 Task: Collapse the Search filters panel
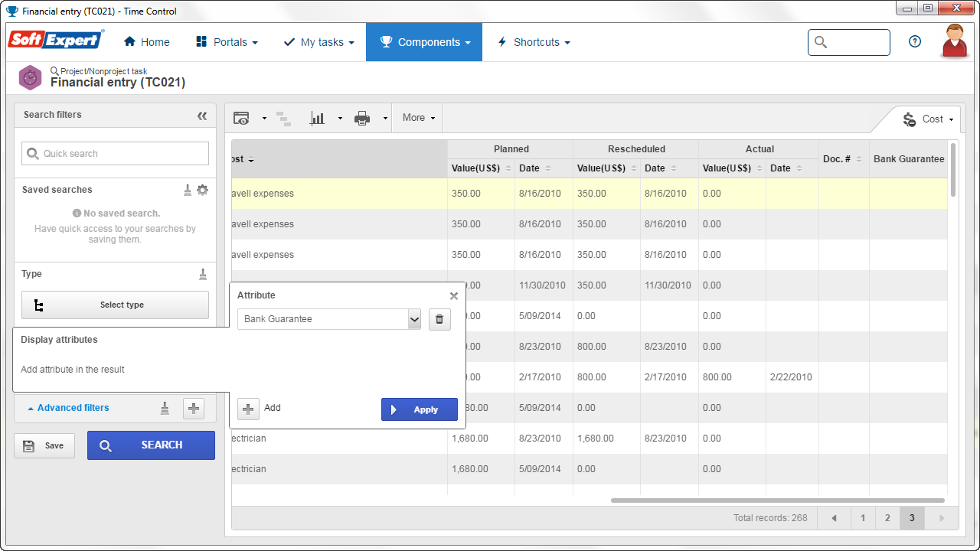pyautogui.click(x=202, y=116)
